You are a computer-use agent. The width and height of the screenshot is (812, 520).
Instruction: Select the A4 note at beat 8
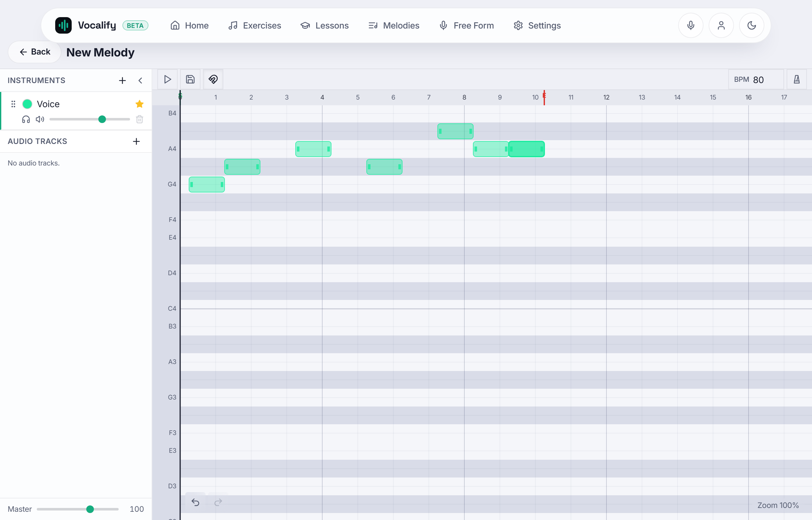[x=491, y=149]
